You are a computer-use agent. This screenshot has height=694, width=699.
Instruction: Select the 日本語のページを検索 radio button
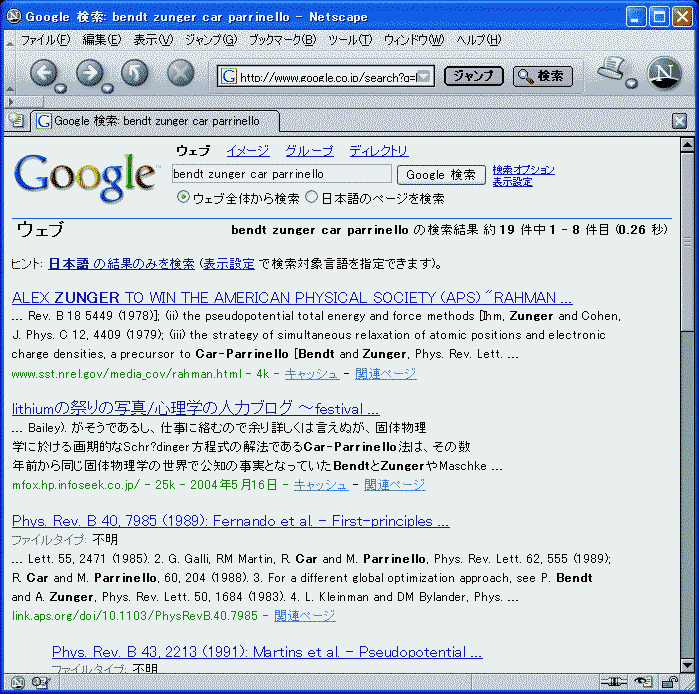point(312,198)
